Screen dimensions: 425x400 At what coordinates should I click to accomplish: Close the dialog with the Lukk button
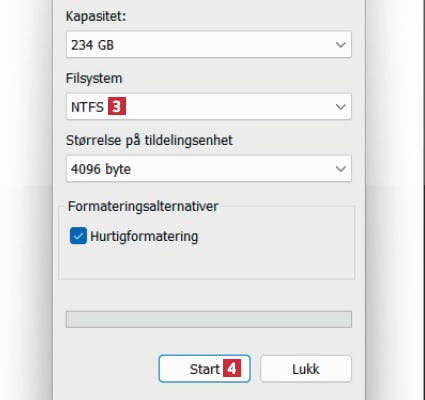coord(306,369)
